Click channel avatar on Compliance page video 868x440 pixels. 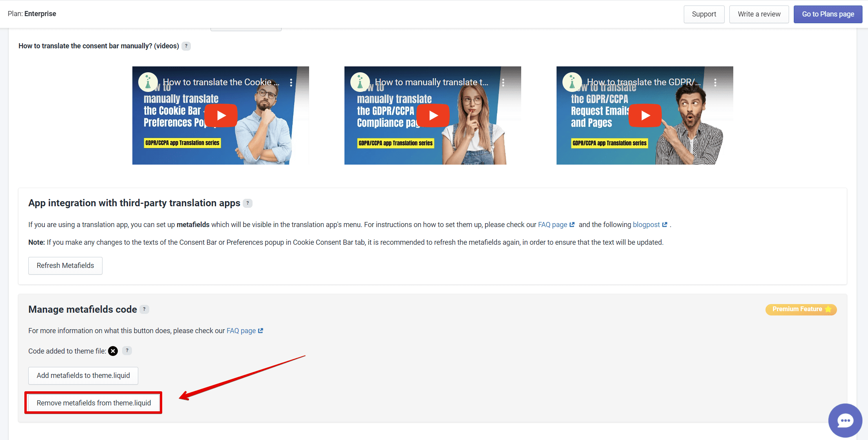pos(360,82)
